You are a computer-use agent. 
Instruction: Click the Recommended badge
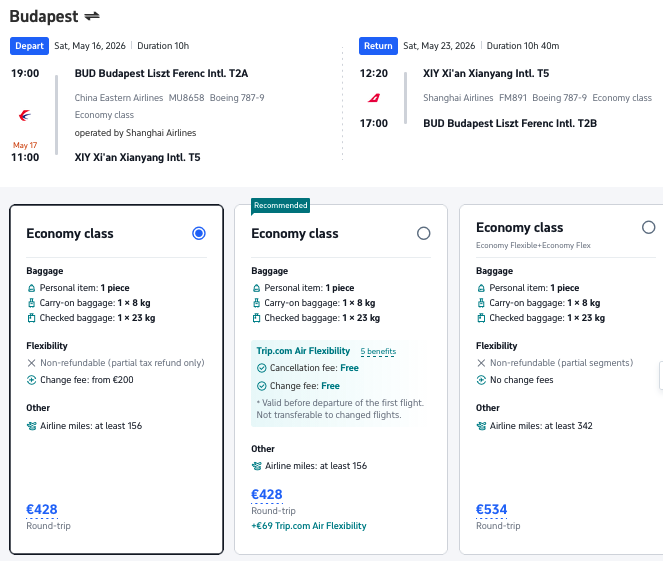tap(279, 205)
